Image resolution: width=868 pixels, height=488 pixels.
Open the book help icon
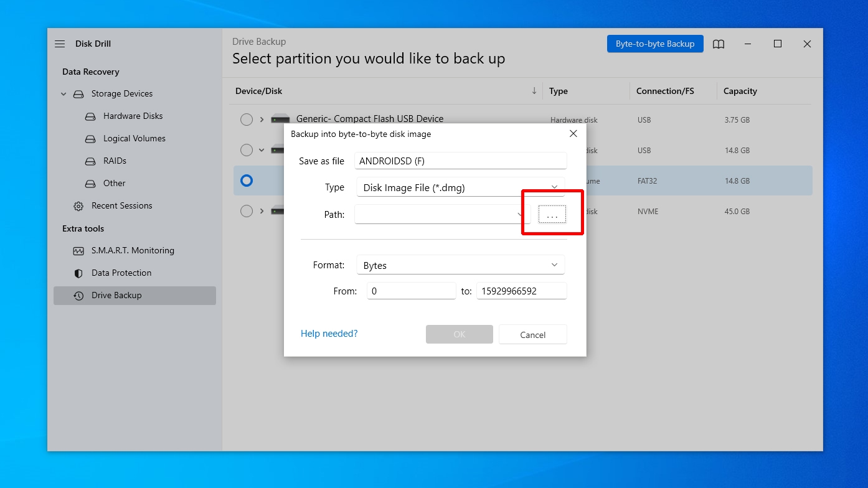[719, 44]
